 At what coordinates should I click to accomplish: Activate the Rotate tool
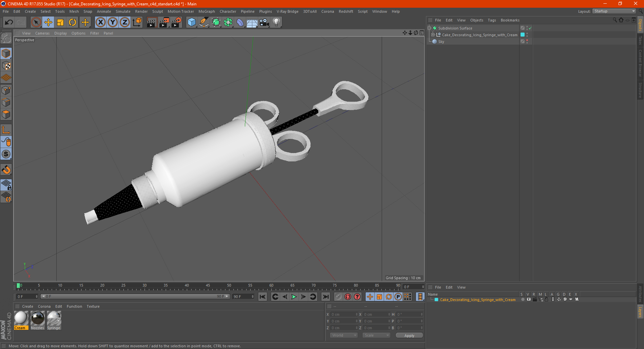[x=72, y=22]
